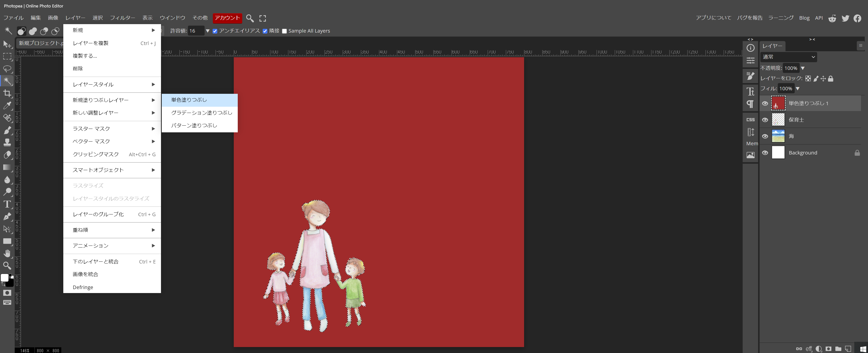Hide the 海 layer
Image resolution: width=868 pixels, height=353 pixels.
(765, 136)
